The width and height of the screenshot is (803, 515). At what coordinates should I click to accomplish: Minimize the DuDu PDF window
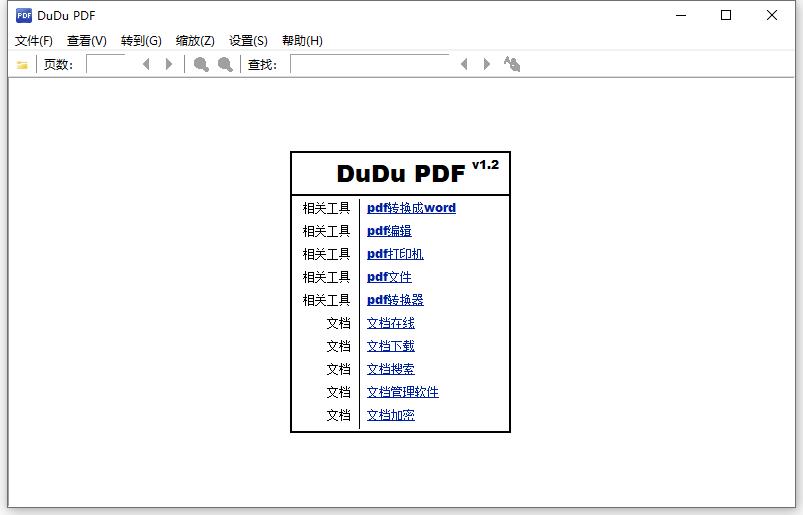pos(681,15)
